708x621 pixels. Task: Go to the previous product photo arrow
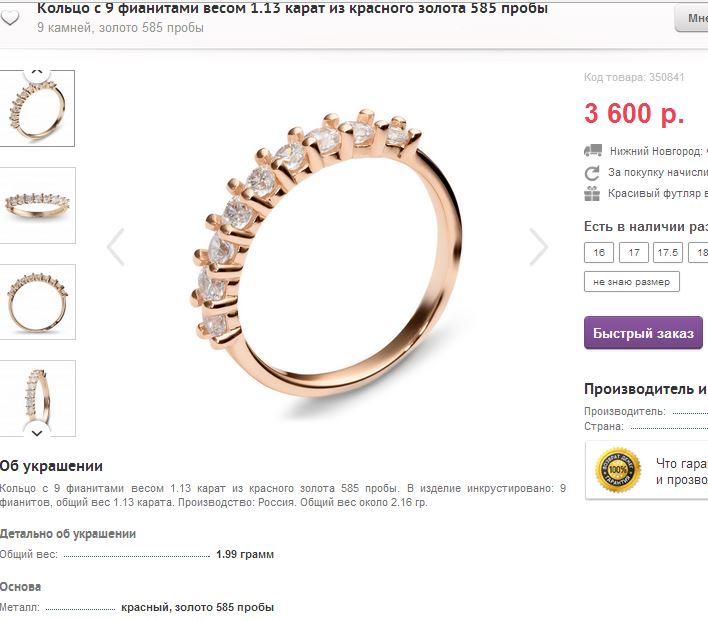coord(116,247)
